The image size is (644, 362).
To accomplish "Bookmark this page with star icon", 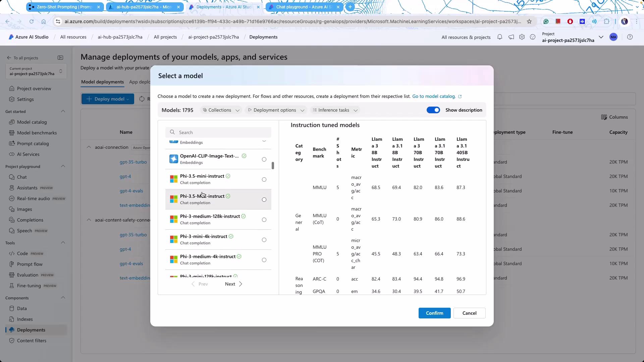I will [529, 21].
